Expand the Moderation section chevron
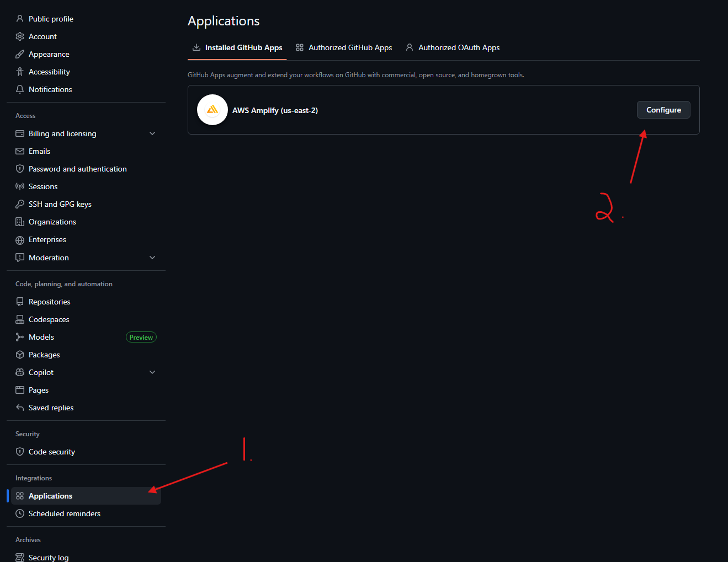This screenshot has height=562, width=728. 152,257
